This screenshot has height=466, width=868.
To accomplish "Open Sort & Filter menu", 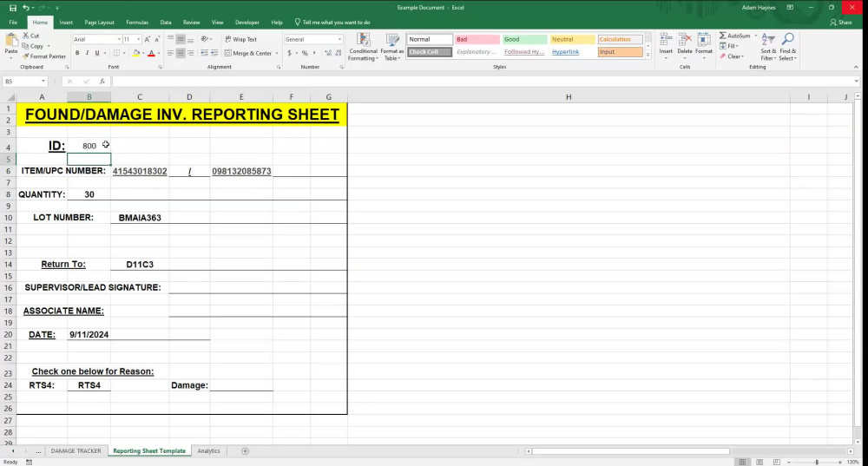I will tap(768, 47).
